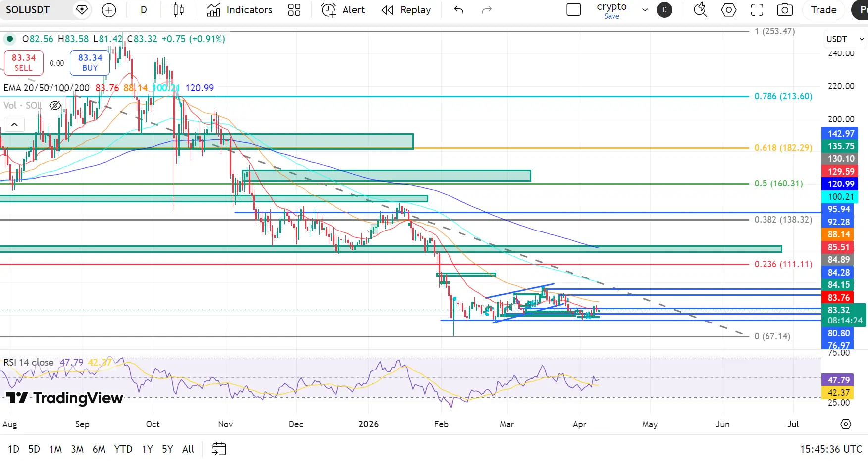Select the 0.382 (138.32) Fibonacci level label
868x462 pixels.
pos(783,220)
